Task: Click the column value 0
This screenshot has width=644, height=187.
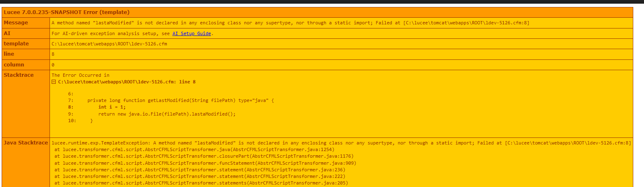Action: click(x=53, y=65)
